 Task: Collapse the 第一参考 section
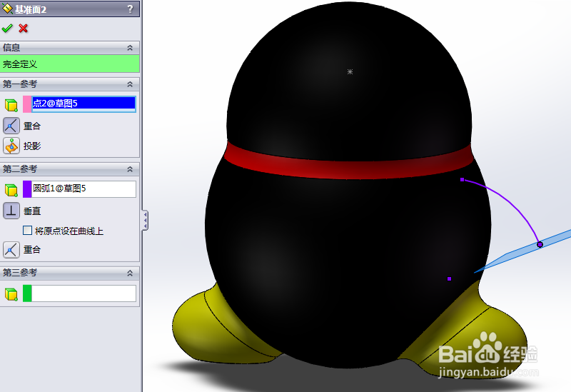[130, 84]
